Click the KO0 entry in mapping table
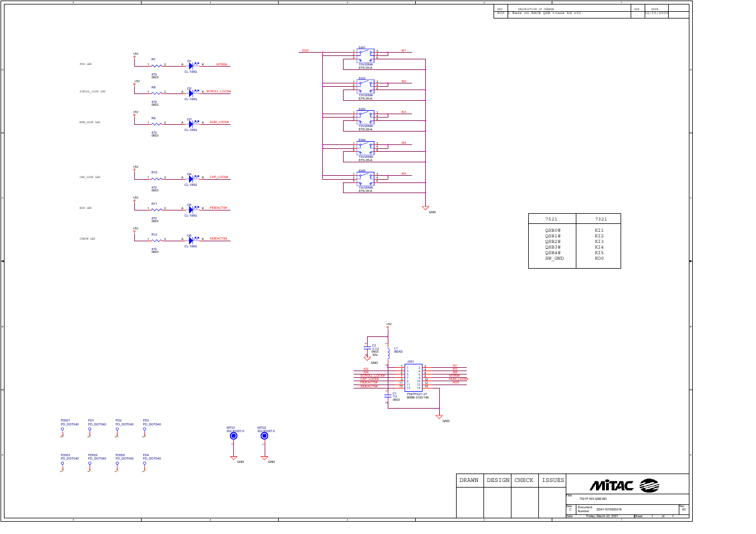 click(x=599, y=258)
